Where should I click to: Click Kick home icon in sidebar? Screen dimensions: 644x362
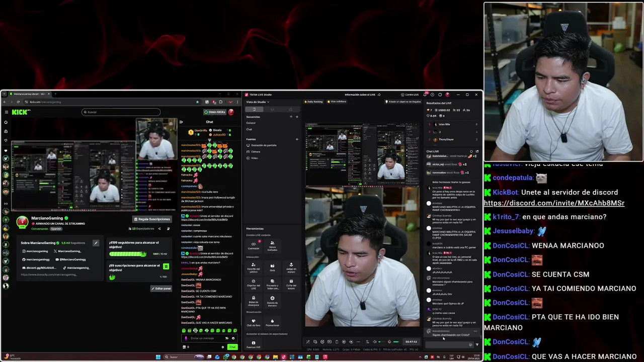(x=6, y=122)
